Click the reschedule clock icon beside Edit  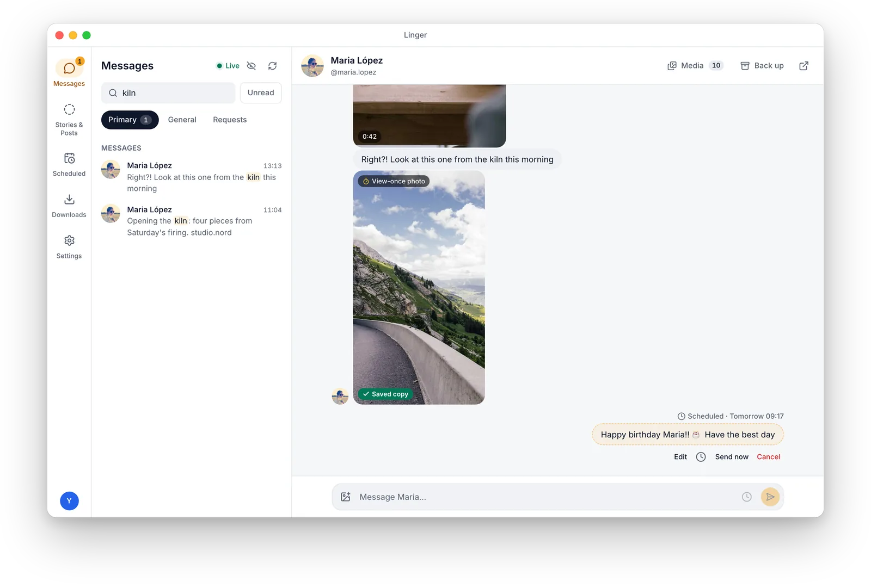click(x=701, y=457)
